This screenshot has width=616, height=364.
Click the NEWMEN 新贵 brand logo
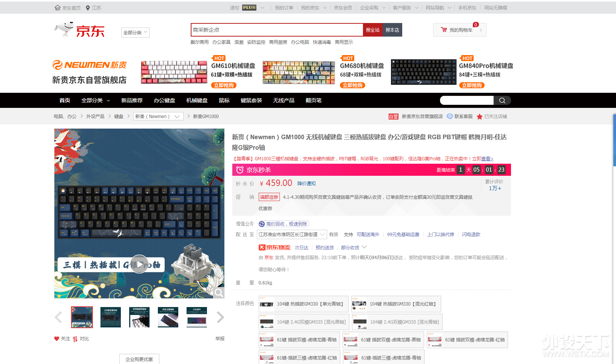(90, 65)
